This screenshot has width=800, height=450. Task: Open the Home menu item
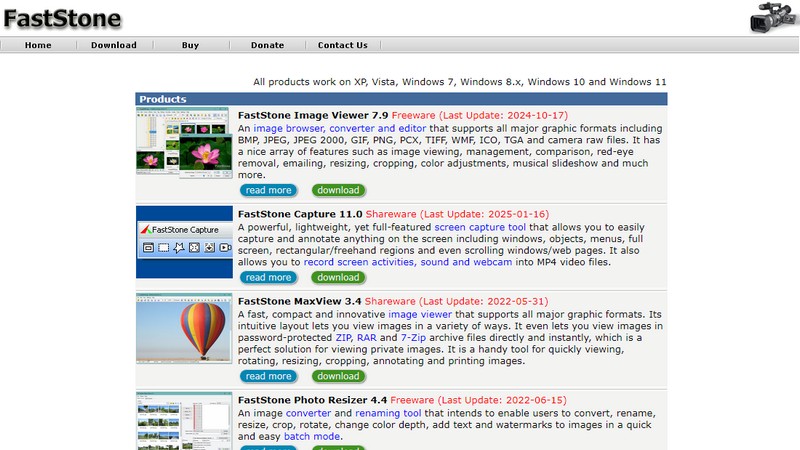coord(38,45)
